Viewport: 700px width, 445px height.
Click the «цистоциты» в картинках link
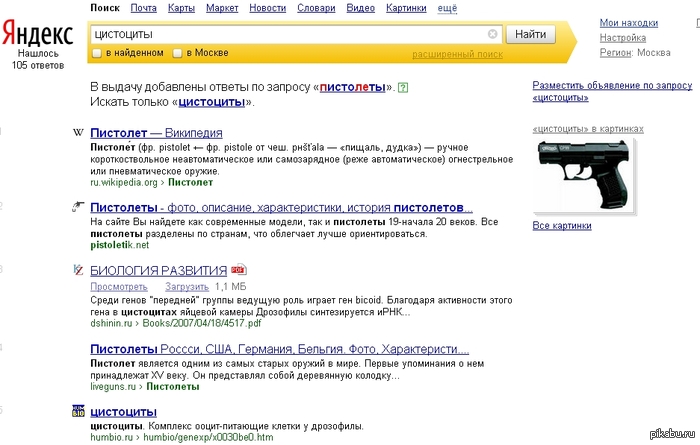(x=588, y=129)
